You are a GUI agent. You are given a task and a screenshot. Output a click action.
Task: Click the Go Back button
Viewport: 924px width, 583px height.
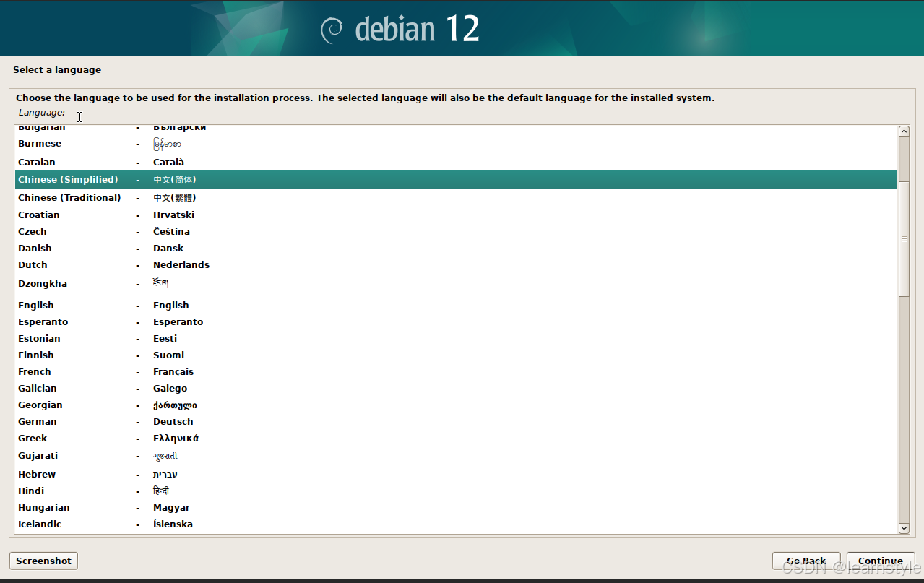pos(806,561)
